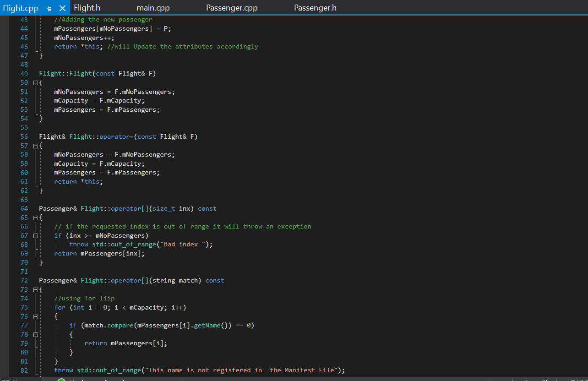The width and height of the screenshot is (588, 381).
Task: Switch to the Flight.h tab
Action: 87,8
